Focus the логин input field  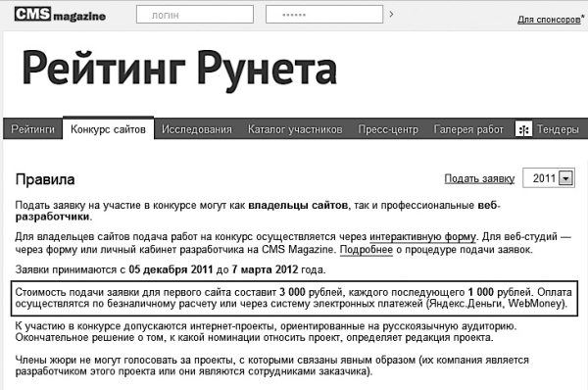point(195,15)
